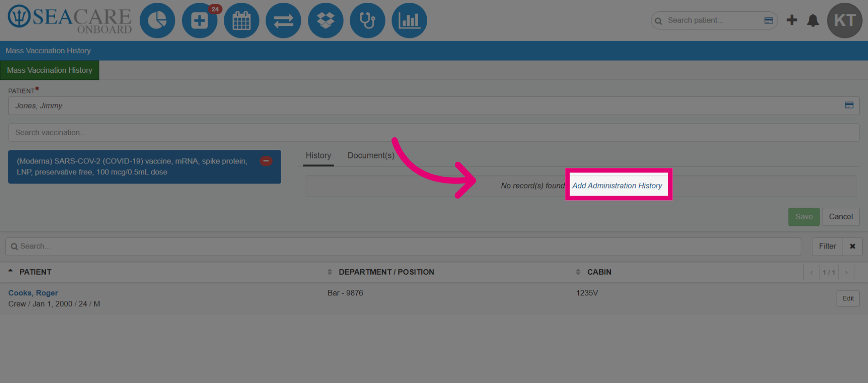Sort by Patient column arrow
Viewport: 868px width, 383px height.
point(10,271)
